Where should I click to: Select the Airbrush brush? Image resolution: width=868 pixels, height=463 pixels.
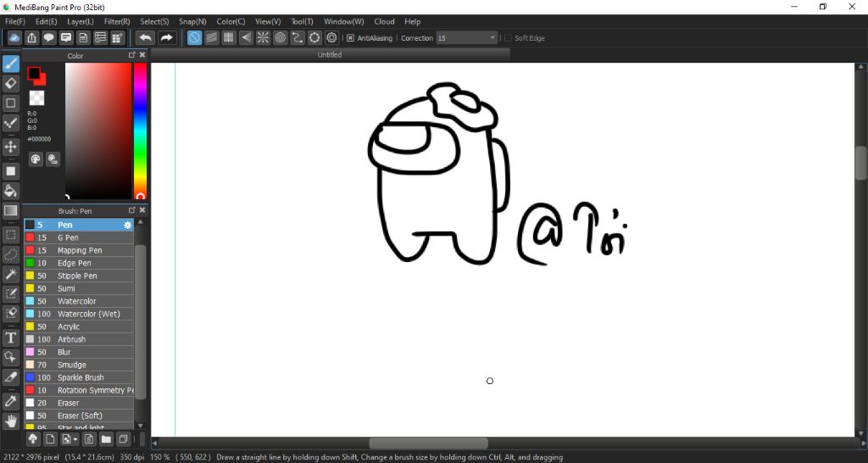click(79, 339)
